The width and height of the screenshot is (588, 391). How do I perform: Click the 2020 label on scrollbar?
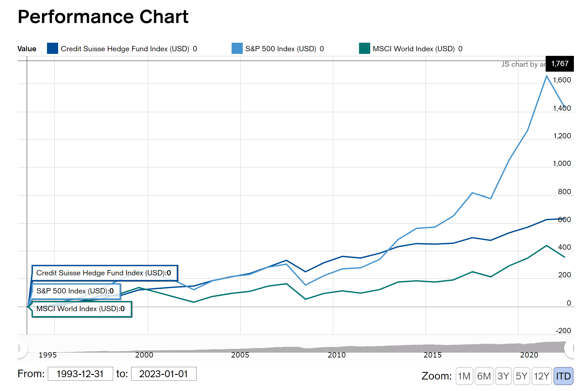529,355
